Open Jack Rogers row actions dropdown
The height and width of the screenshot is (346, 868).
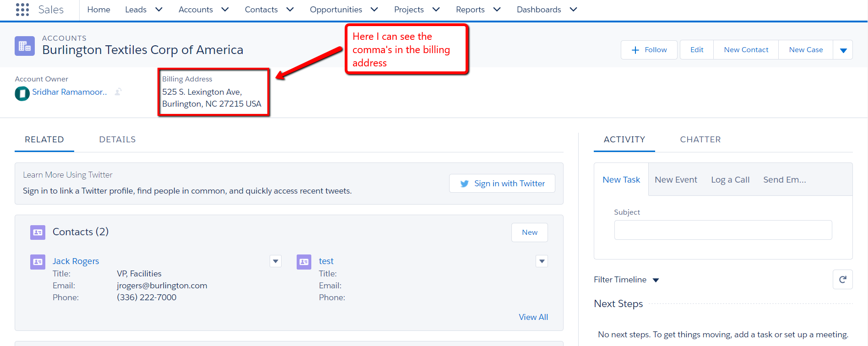click(276, 261)
